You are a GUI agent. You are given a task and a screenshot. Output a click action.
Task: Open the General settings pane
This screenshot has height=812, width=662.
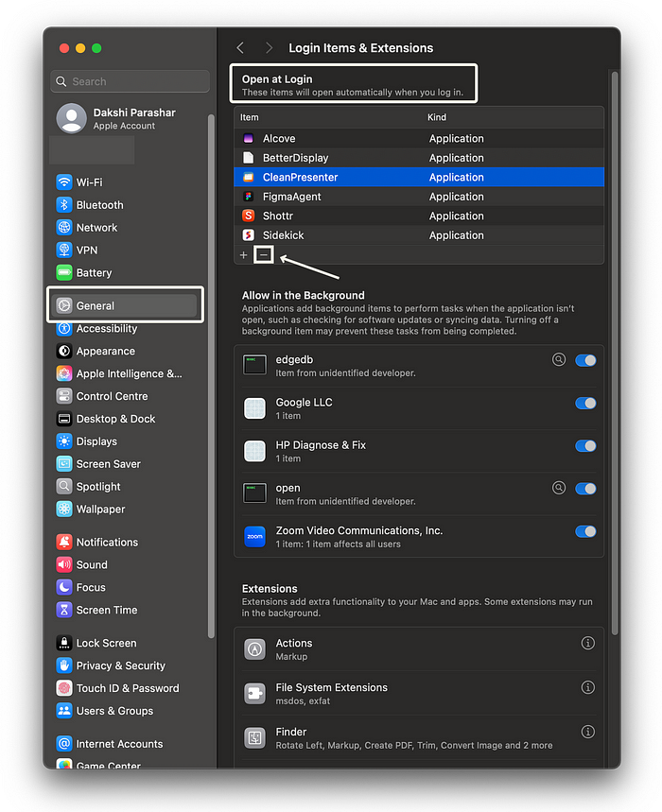click(126, 305)
